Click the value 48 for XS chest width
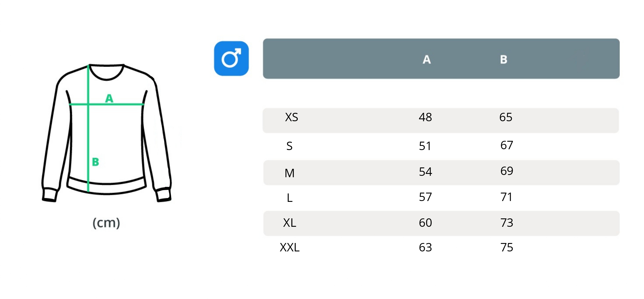This screenshot has width=644, height=299. click(x=425, y=117)
